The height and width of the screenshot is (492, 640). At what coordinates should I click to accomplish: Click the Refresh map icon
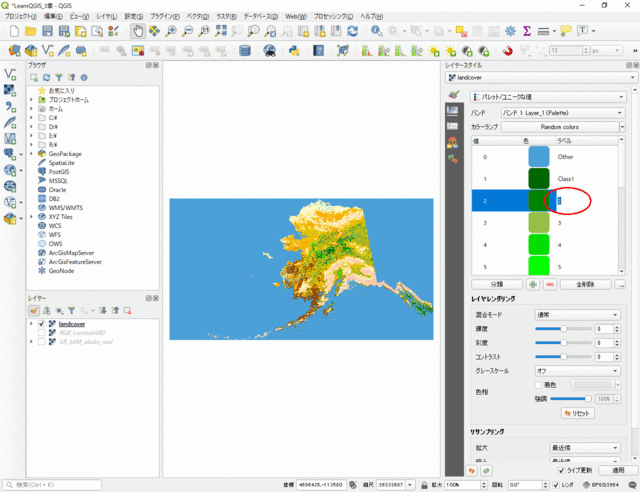[x=353, y=31]
